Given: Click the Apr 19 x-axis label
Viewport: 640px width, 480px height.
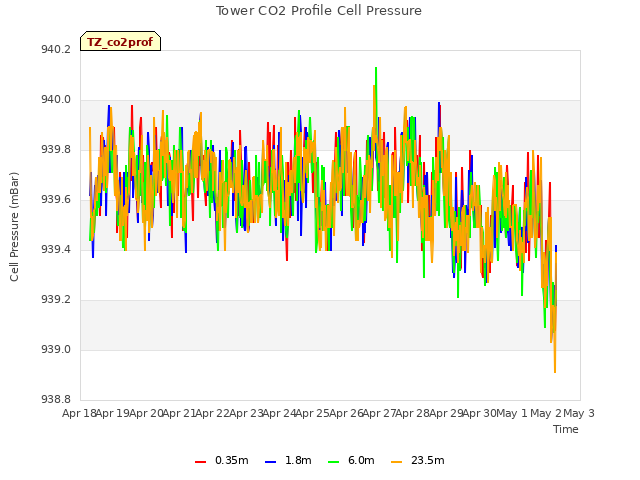Looking at the screenshot, I should pos(113,413).
